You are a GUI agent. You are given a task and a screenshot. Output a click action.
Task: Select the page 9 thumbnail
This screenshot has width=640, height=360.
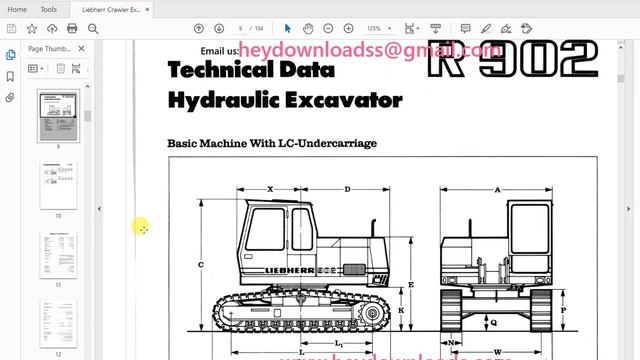[x=58, y=116]
